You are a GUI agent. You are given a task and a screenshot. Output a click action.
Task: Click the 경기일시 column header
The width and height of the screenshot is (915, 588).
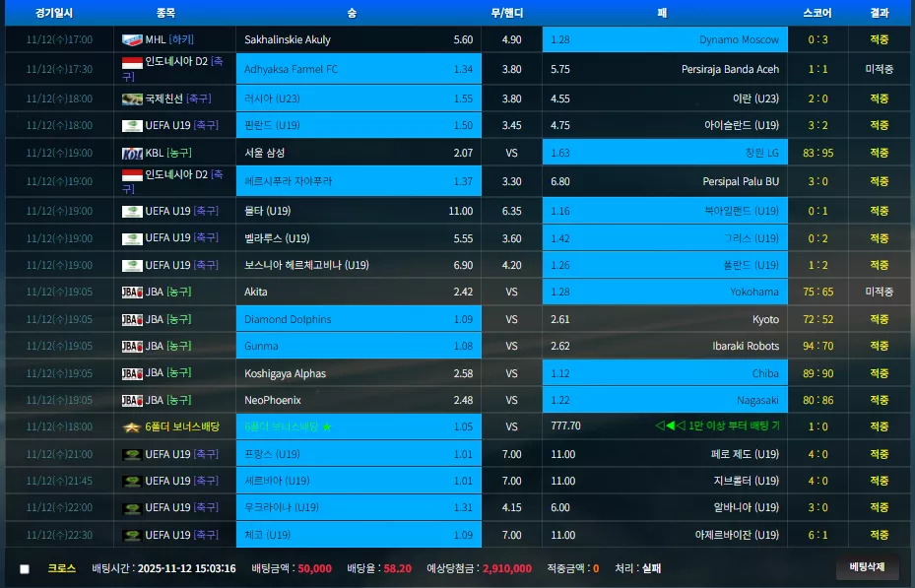[x=54, y=13]
